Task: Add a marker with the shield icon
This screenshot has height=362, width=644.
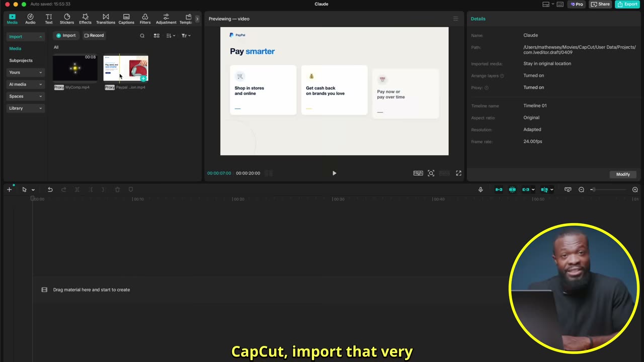Action: [131, 190]
